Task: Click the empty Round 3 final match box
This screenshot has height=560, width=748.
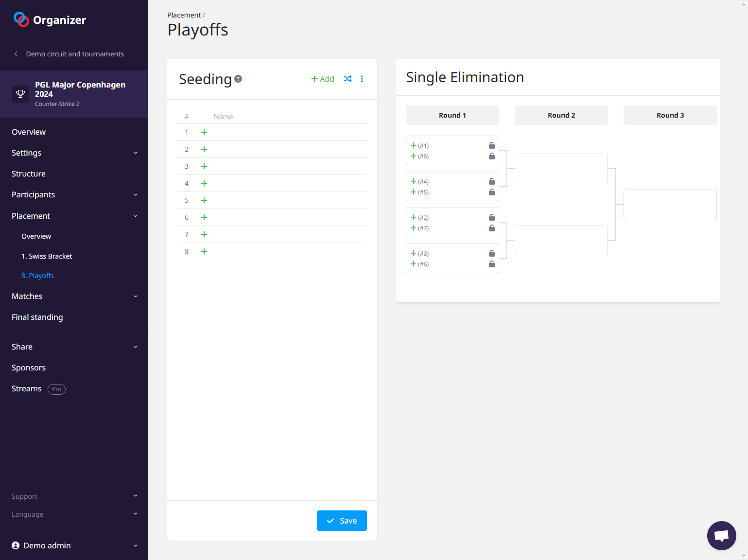Action: pos(670,204)
